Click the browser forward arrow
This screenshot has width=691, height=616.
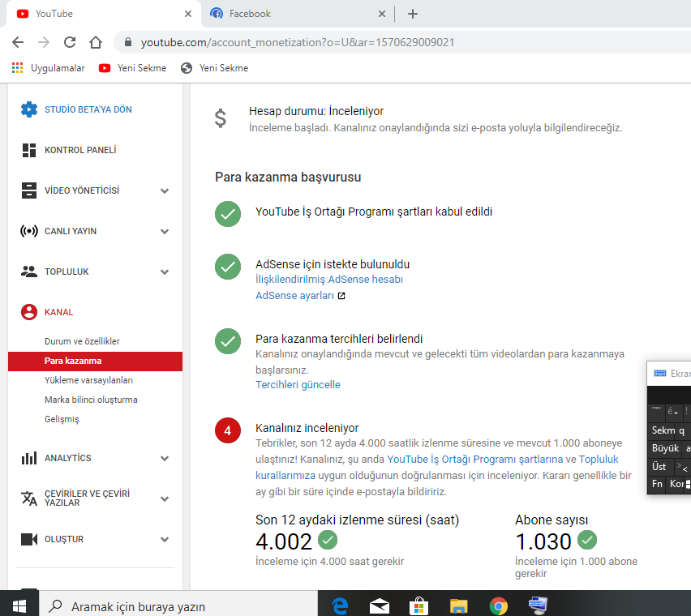pyautogui.click(x=44, y=42)
